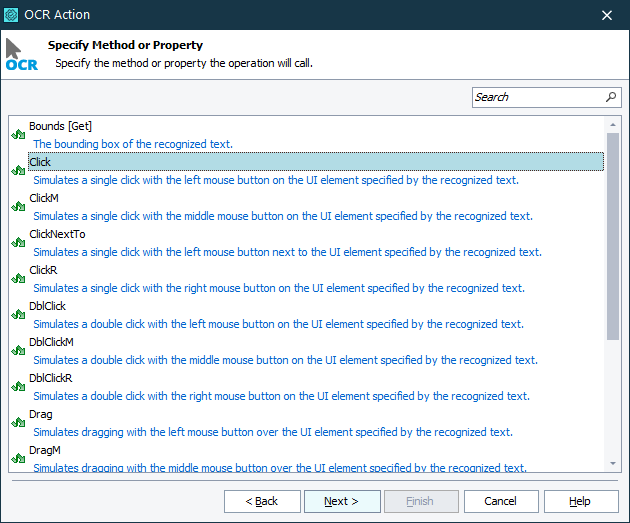Click the green icon beside ClickM
The image size is (630, 523).
coord(18,207)
